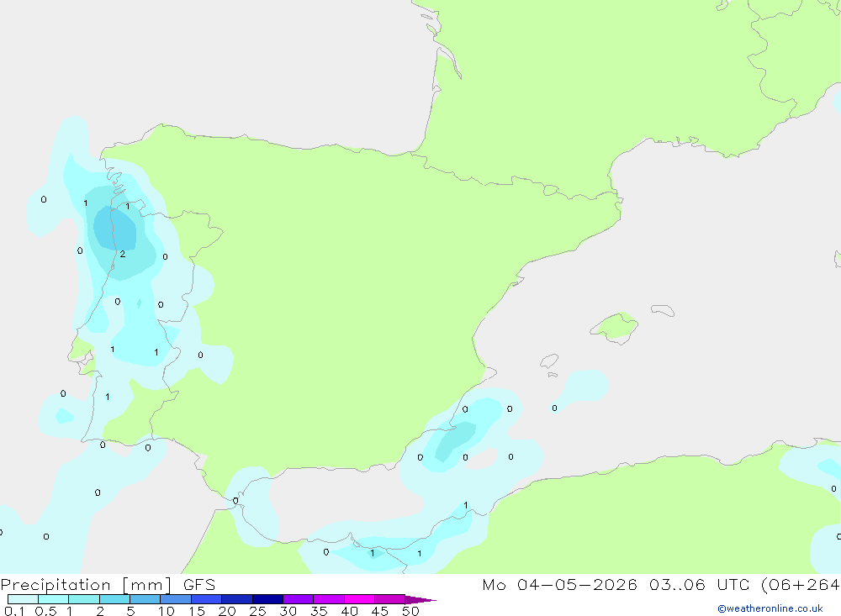Click the Mallorca island on the map
The image size is (841, 616).
(x=615, y=327)
